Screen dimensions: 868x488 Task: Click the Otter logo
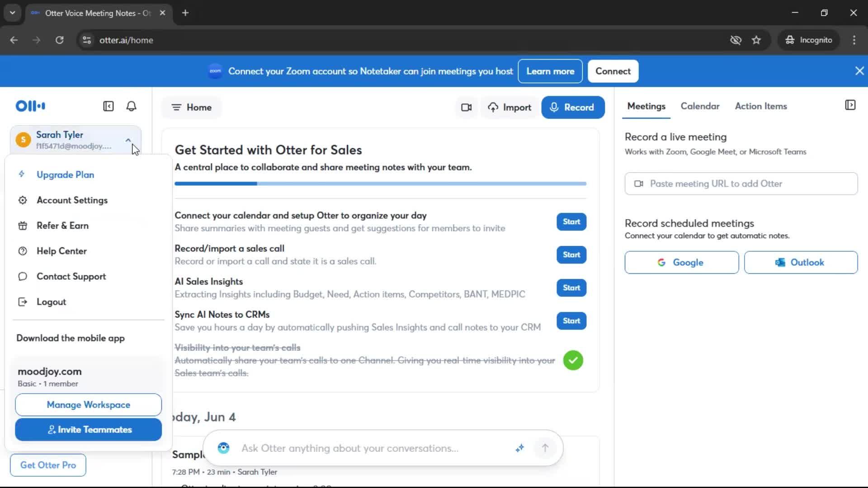coord(30,106)
